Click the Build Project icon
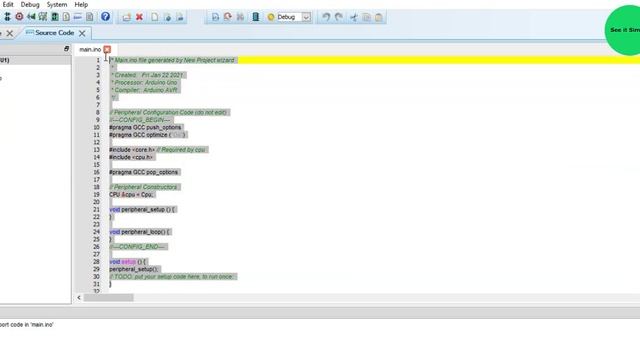Image resolution: width=640 pixels, height=360 pixels. pos(215,17)
